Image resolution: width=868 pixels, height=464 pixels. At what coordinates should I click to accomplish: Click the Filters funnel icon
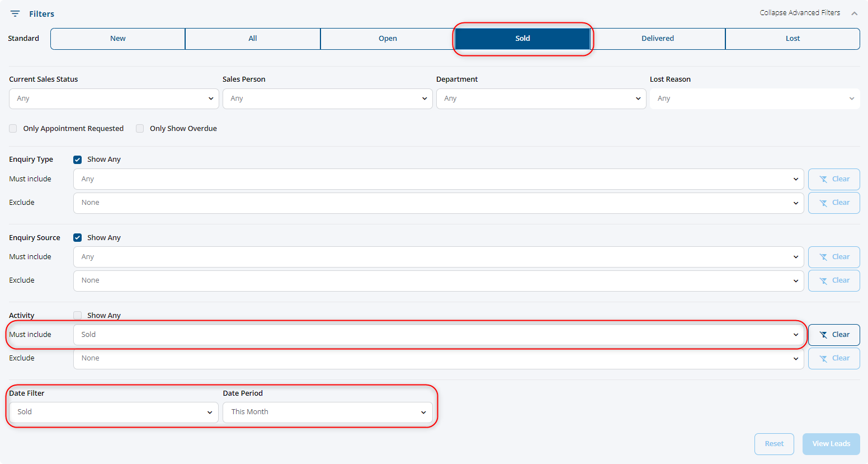tap(15, 13)
